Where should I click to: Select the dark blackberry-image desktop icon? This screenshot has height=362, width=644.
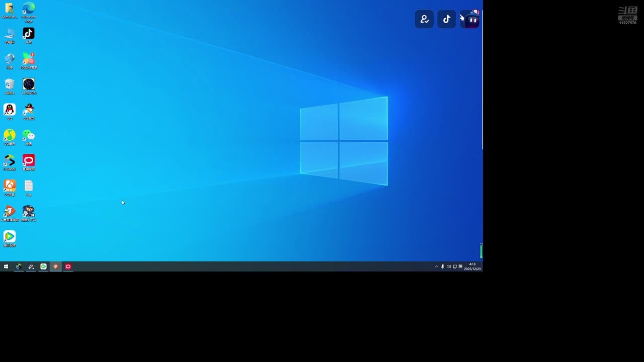[29, 86]
